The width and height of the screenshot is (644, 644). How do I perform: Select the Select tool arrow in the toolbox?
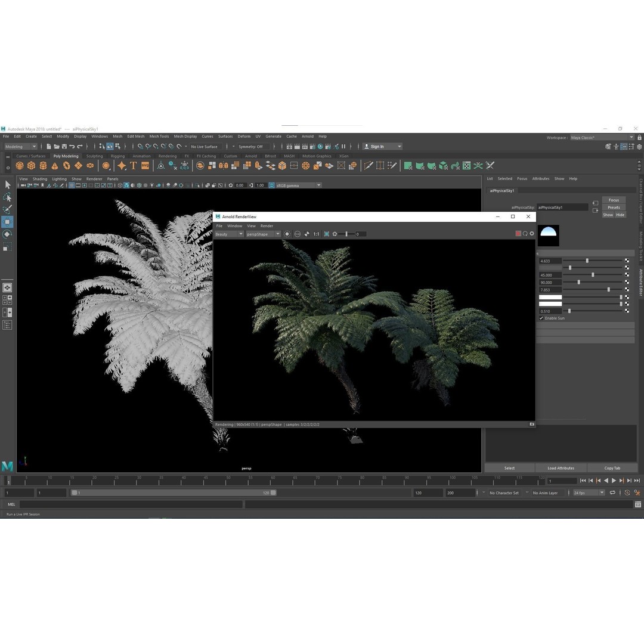tap(7, 185)
